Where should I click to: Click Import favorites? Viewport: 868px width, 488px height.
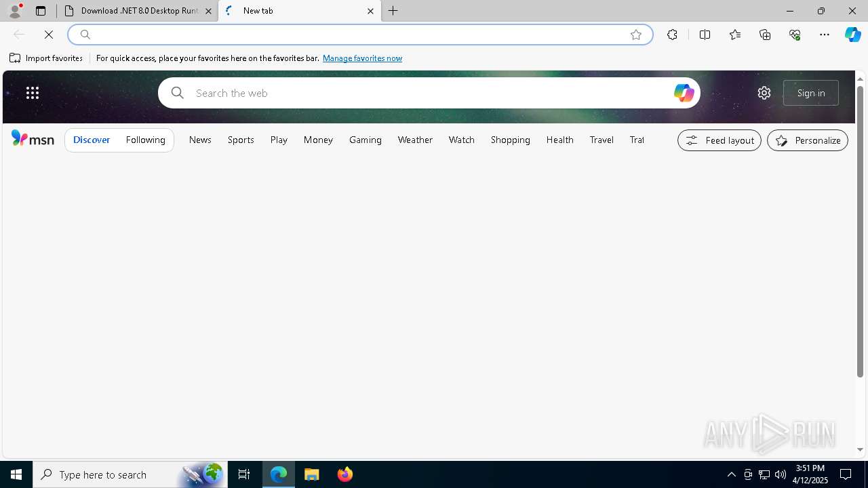(46, 58)
